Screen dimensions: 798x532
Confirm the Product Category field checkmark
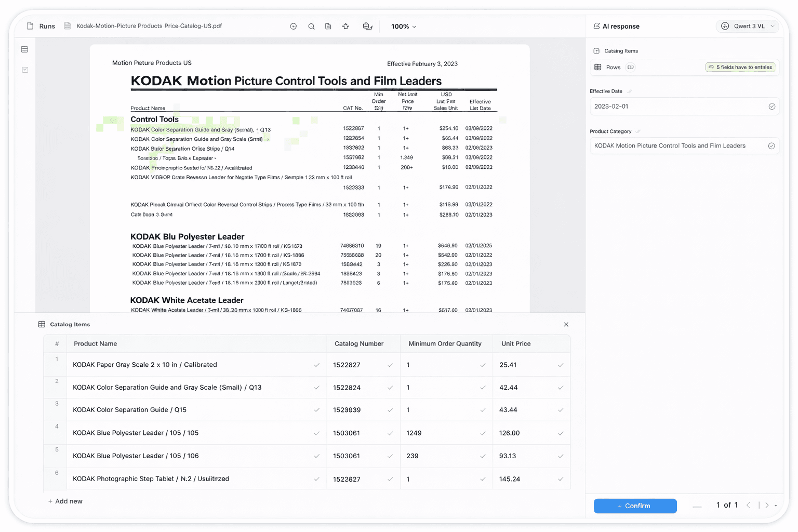tap(772, 145)
